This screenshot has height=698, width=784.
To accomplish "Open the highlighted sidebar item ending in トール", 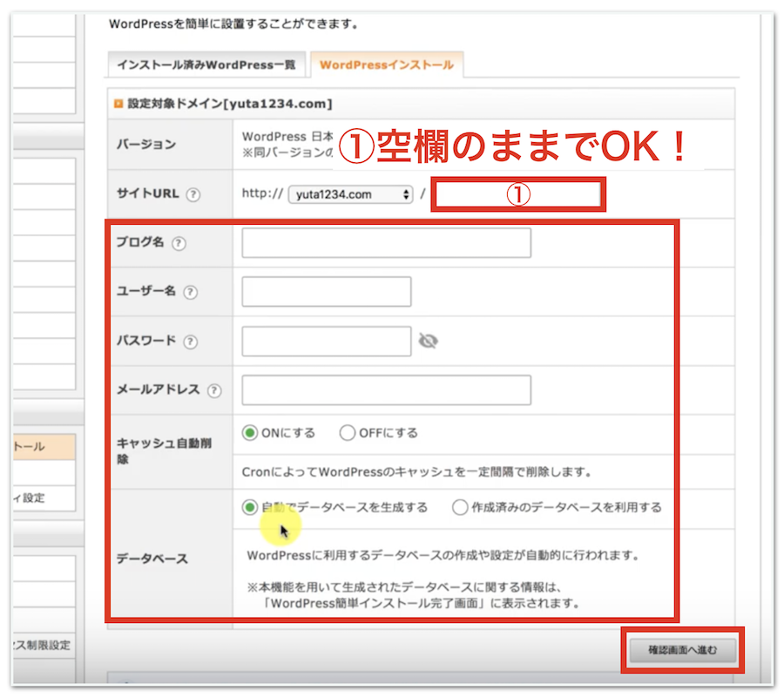I will tap(44, 446).
